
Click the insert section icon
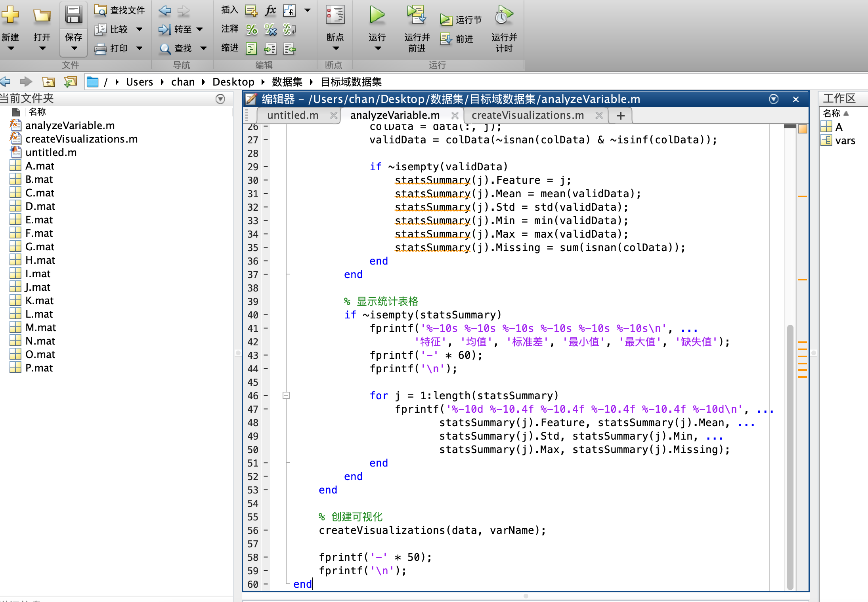(x=251, y=10)
